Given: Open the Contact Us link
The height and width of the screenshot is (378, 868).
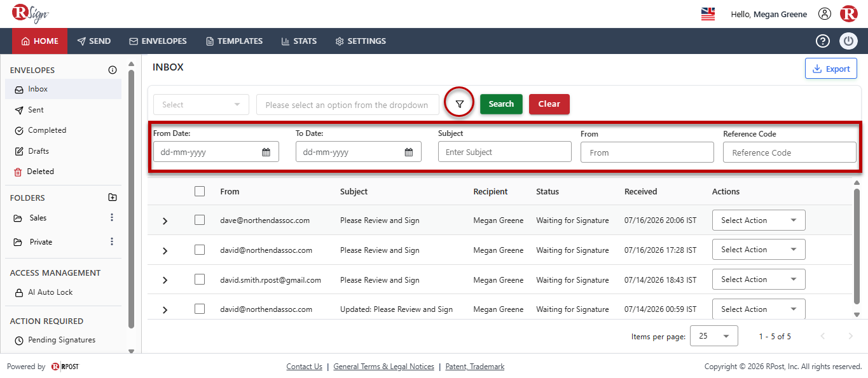Looking at the screenshot, I should (x=304, y=367).
